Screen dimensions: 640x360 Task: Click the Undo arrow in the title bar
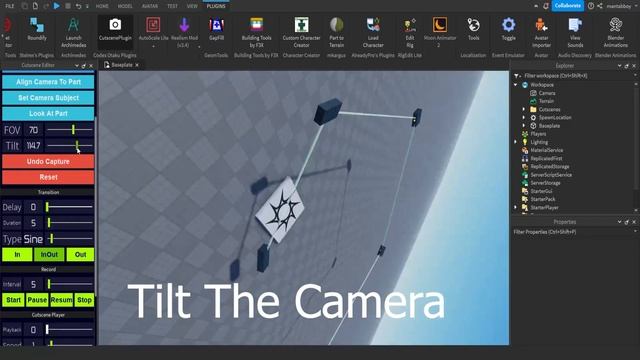[x=78, y=6]
